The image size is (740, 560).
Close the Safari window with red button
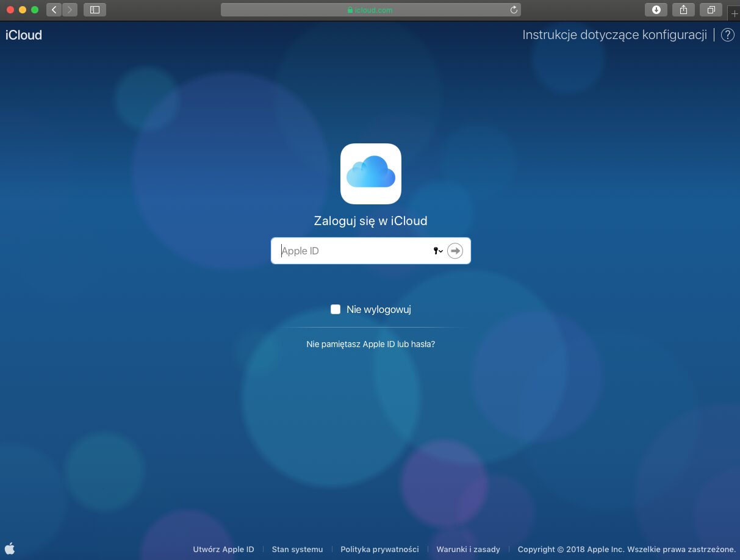tap(10, 10)
